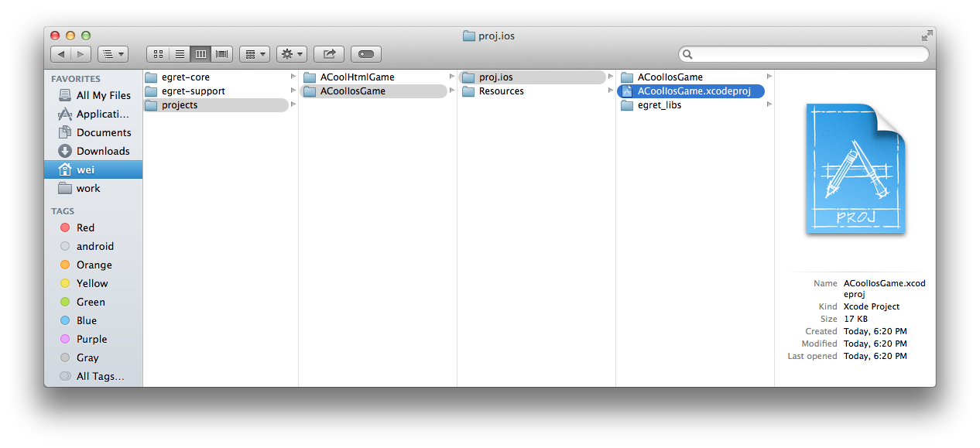Go back with the back arrow button
The height and width of the screenshot is (448, 980).
click(60, 54)
